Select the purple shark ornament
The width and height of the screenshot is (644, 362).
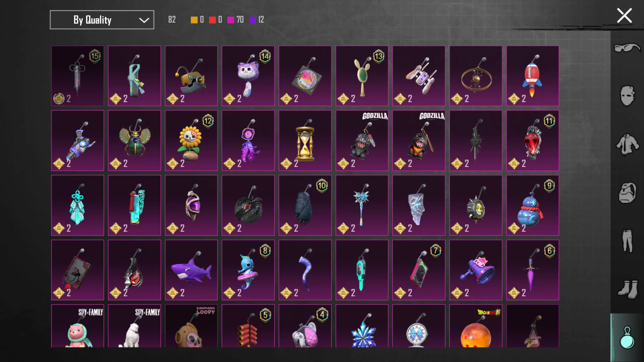tap(191, 270)
